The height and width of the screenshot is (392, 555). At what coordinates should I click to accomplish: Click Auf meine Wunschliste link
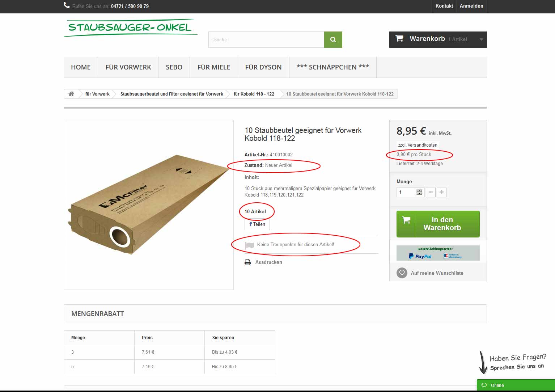(437, 273)
